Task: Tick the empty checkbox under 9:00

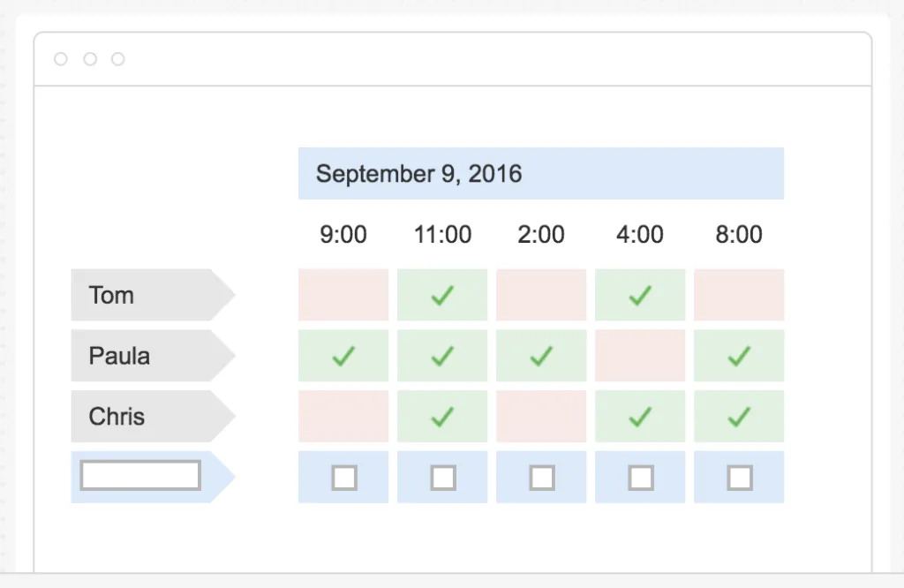Action: coord(344,478)
